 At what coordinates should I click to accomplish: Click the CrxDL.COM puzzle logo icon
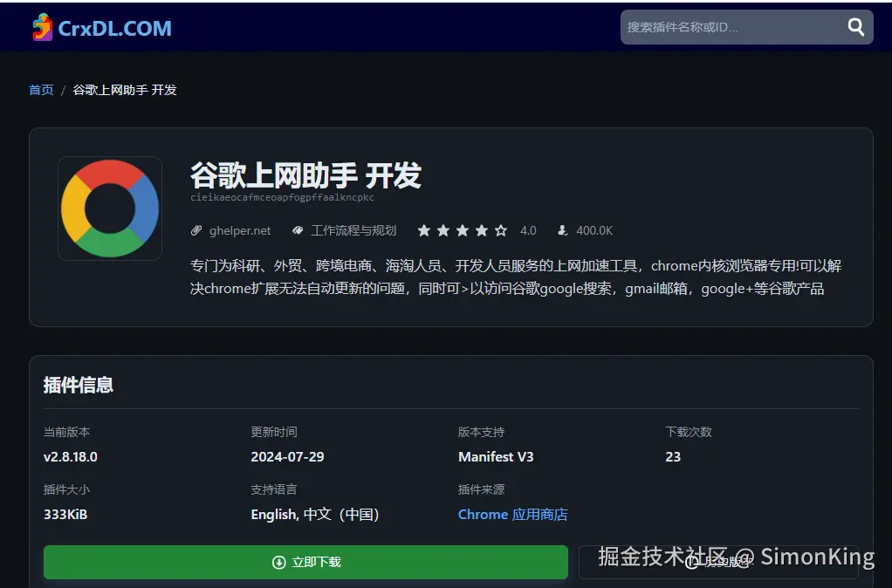(42, 27)
